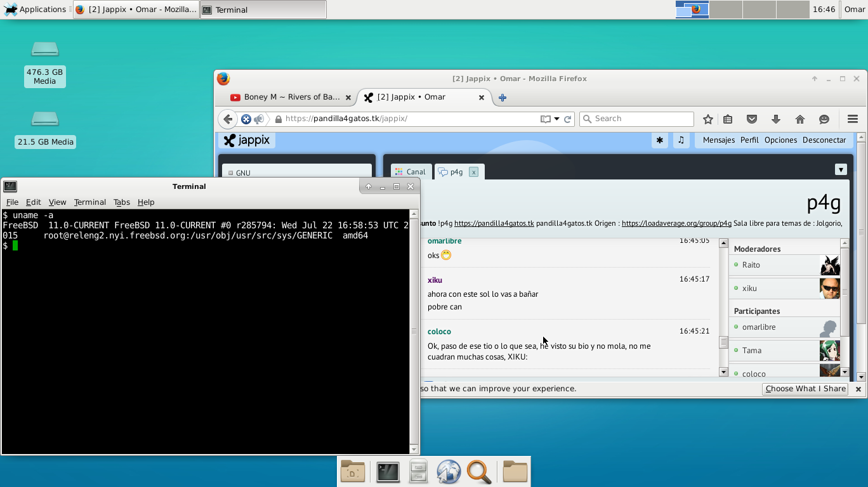Viewport: 868px width, 487px height.
Task: Click the Pocket icon in Firefox toolbar
Action: [x=752, y=119]
